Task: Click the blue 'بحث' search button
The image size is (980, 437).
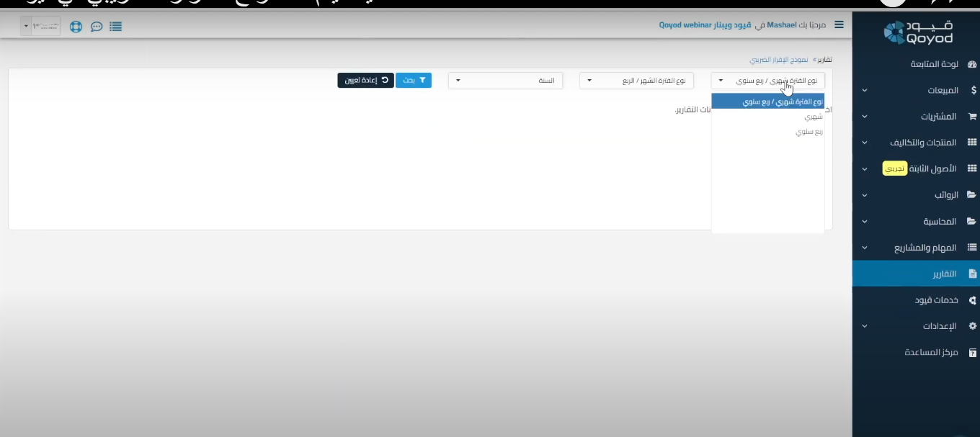Action: tap(413, 81)
